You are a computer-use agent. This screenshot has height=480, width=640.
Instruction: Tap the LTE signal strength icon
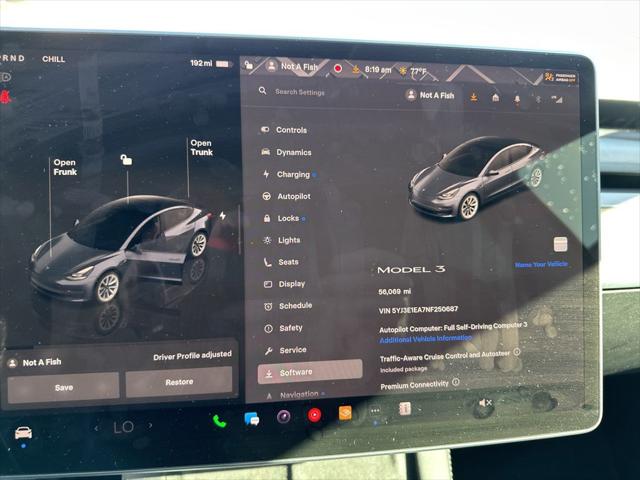(x=557, y=99)
